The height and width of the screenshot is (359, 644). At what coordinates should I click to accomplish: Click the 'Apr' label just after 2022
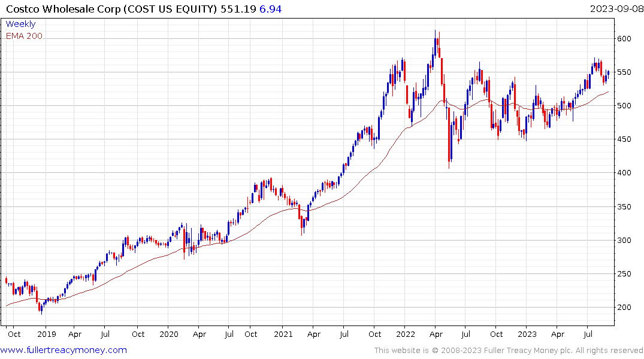pos(436,334)
